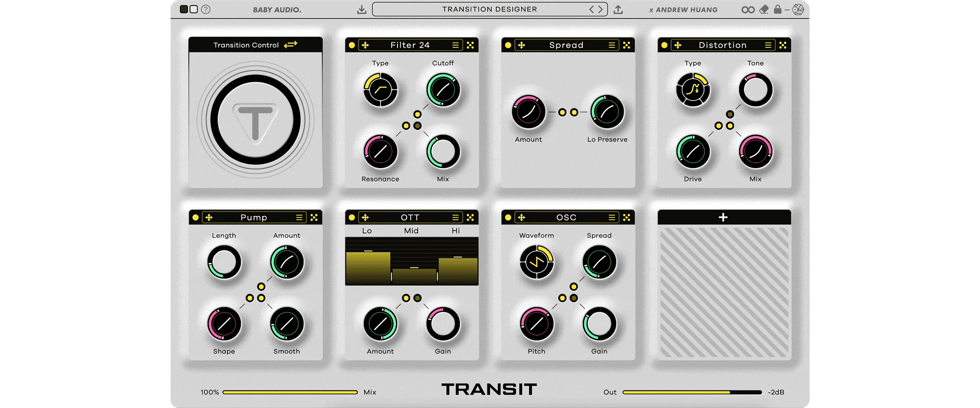Open the Filter 24 module menu

(455, 45)
